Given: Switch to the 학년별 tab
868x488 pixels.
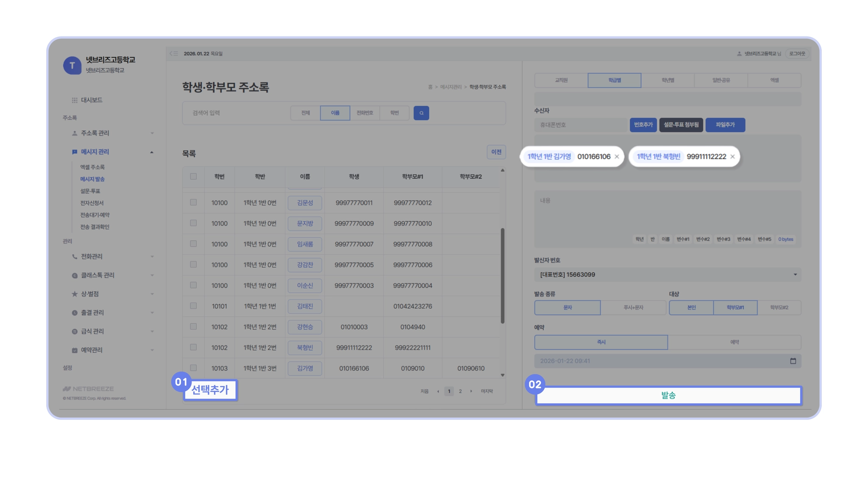Looking at the screenshot, I should pos(668,80).
